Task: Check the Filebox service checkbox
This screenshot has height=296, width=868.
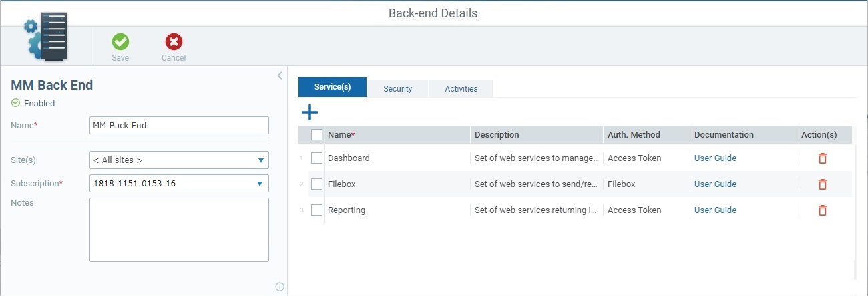Action: coord(317,184)
